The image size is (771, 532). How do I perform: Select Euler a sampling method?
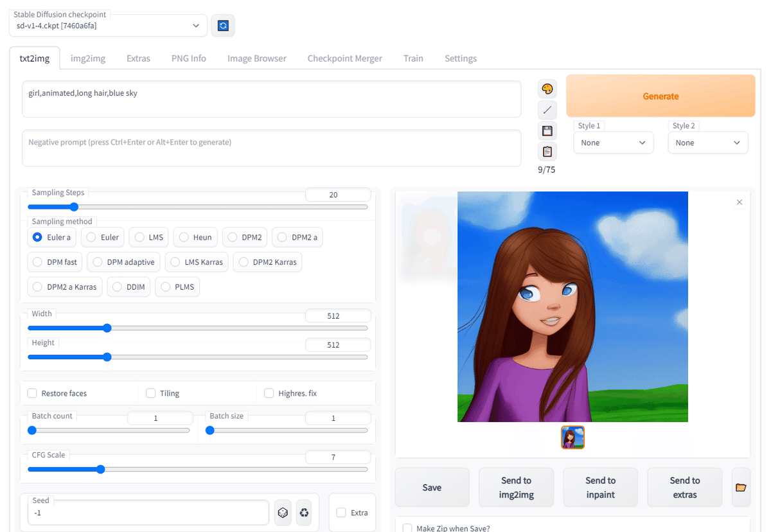pyautogui.click(x=51, y=237)
